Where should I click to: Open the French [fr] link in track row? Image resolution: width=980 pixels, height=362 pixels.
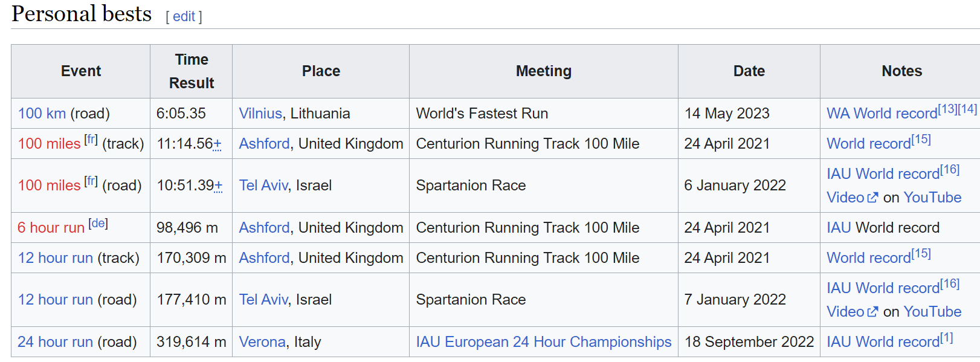[91, 140]
